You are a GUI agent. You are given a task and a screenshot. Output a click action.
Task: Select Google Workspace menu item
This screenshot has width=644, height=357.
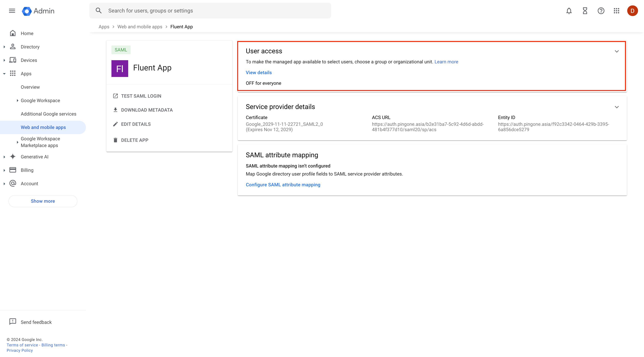(40, 100)
